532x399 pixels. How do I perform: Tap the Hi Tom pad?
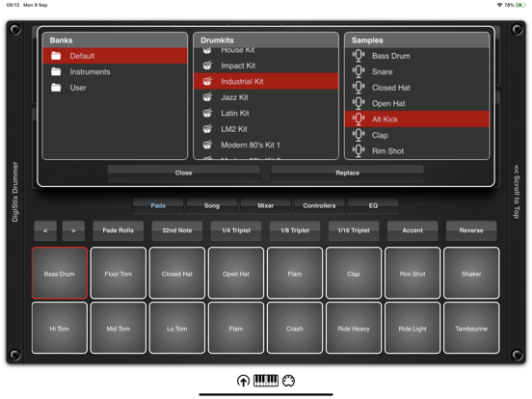pyautogui.click(x=60, y=328)
